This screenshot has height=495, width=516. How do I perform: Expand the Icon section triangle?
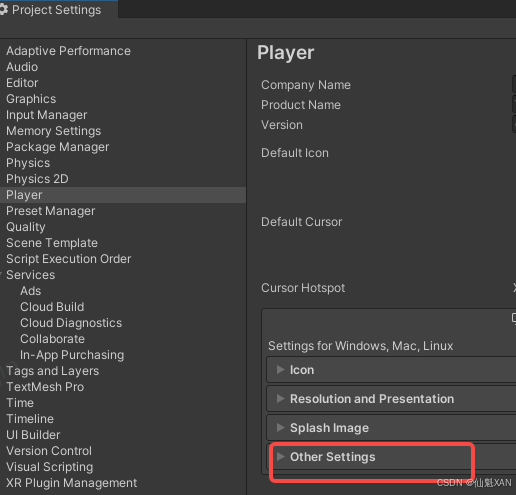pyautogui.click(x=280, y=369)
